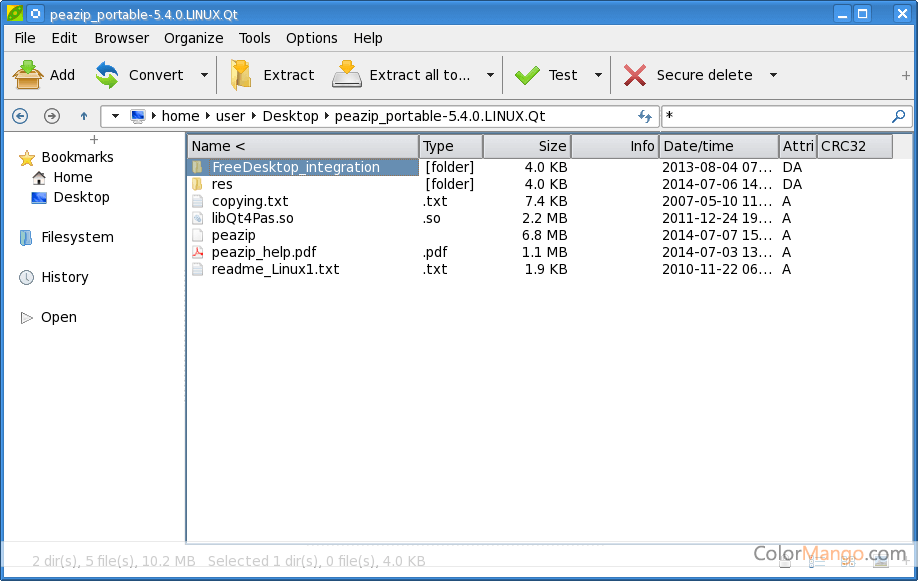Sort by the Name column header
Image resolution: width=918 pixels, height=581 pixels.
(303, 146)
